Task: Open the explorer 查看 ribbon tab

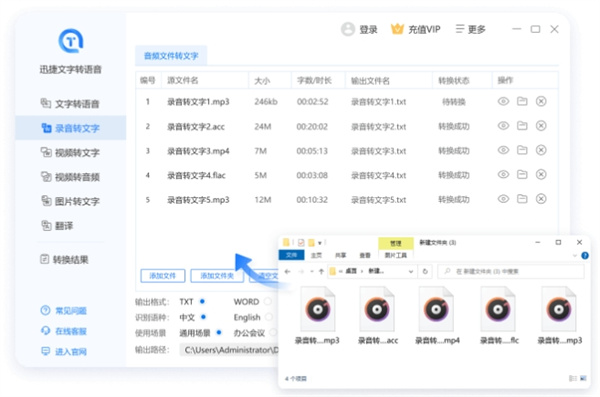Action: click(365, 255)
